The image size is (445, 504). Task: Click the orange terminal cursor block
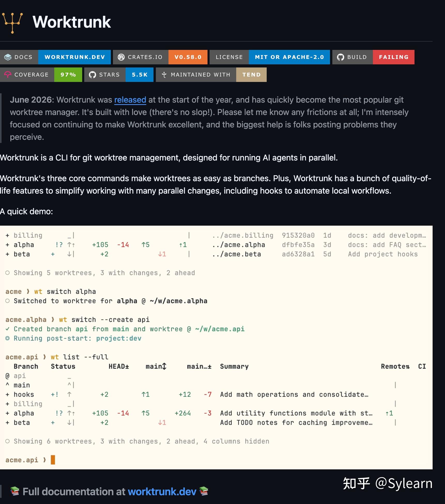coord(53,460)
